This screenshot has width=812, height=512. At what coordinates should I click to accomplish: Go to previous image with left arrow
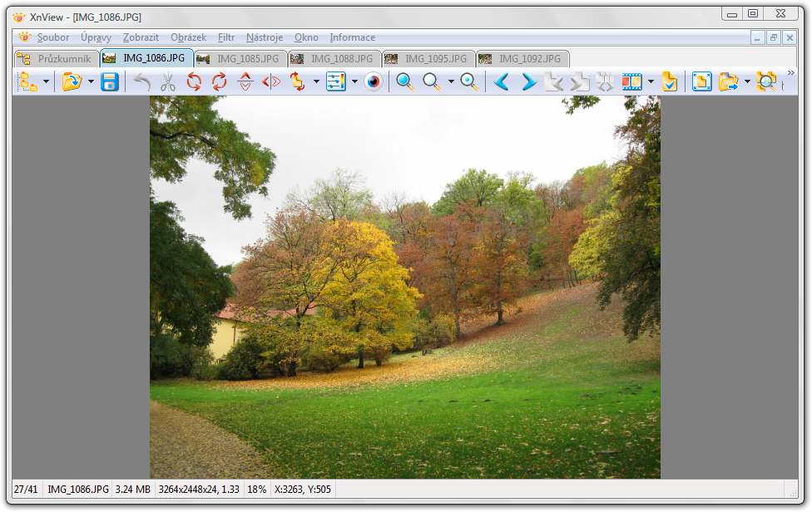(502, 81)
